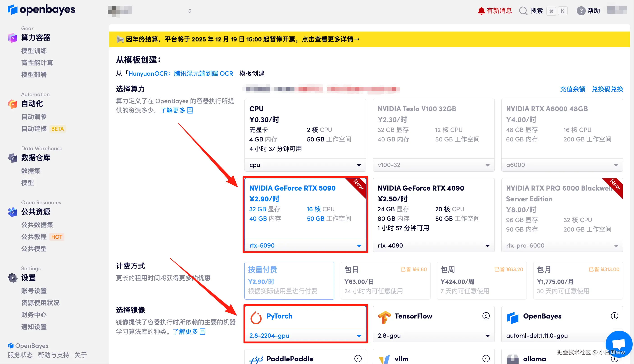The image size is (634, 364).
Task: Click the 充值余额 link
Action: tap(572, 89)
